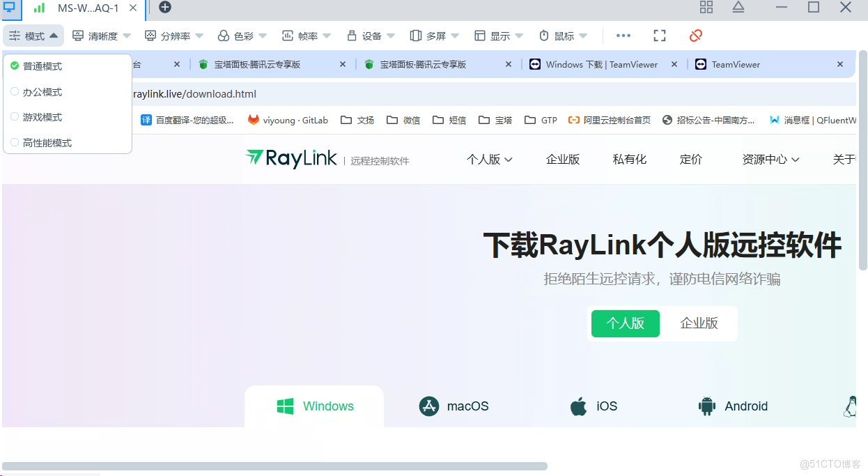Image resolution: width=868 pixels, height=476 pixels.
Task: Click the Apple iOS icon
Action: [x=579, y=406]
